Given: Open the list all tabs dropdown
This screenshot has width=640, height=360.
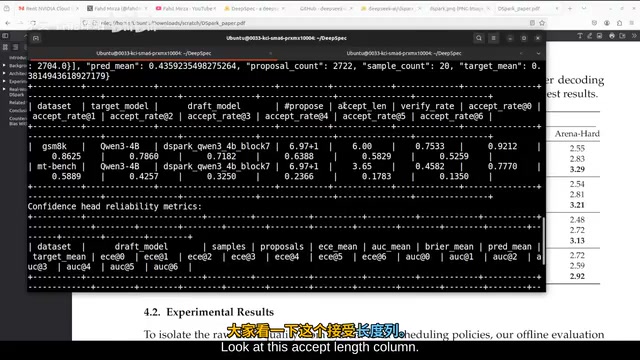Looking at the screenshot, I should click(584, 8).
